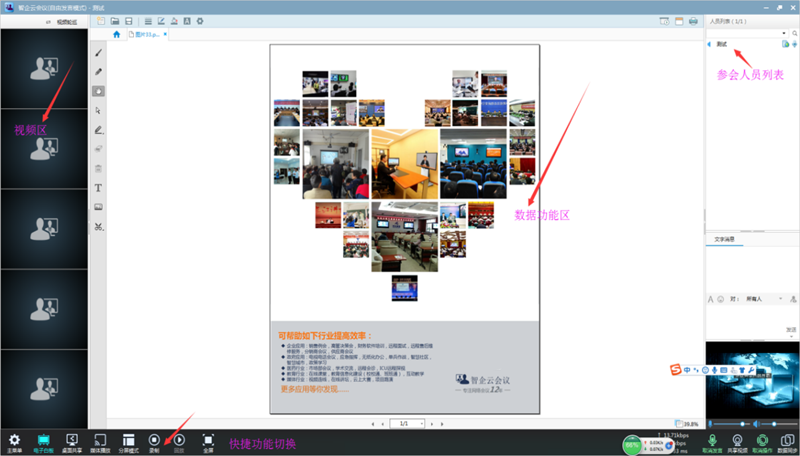
Task: Click the dark document toolbar icon
Action: pyautogui.click(x=187, y=21)
